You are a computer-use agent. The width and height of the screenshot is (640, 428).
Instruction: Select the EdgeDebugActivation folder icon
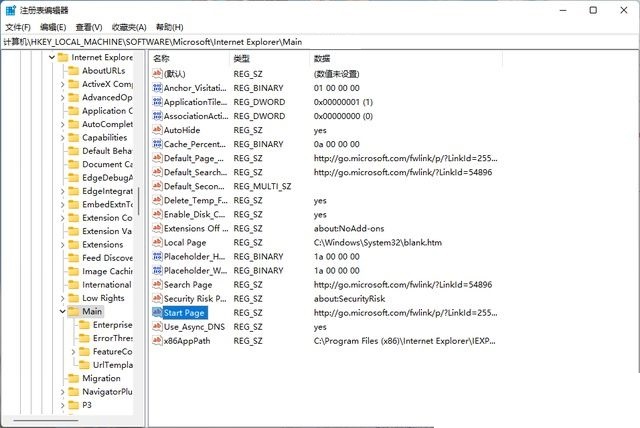pos(73,178)
